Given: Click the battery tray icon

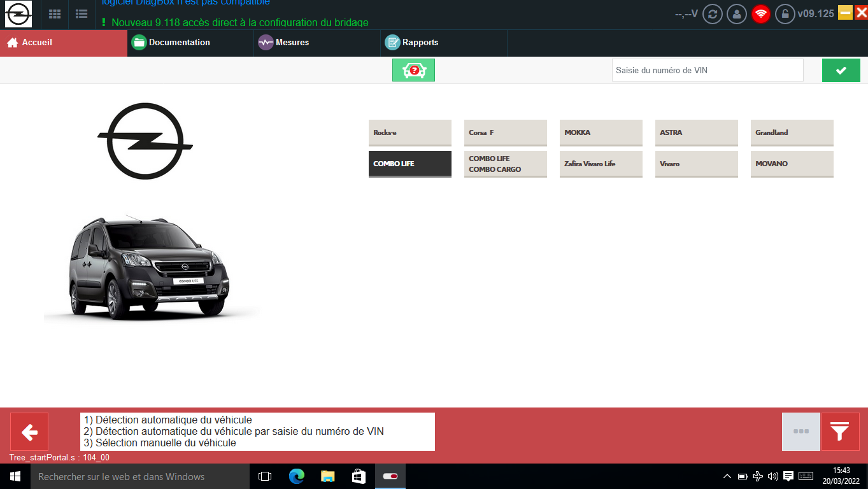Looking at the screenshot, I should coord(743,476).
